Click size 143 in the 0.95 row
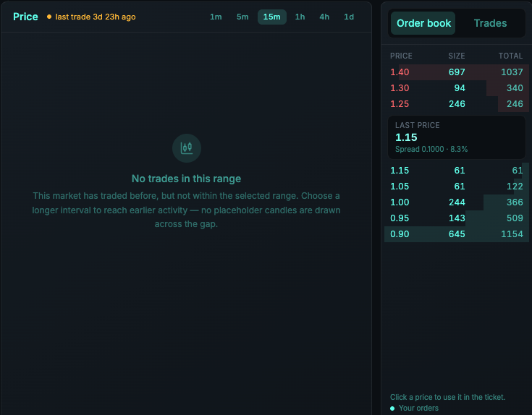 click(x=457, y=218)
